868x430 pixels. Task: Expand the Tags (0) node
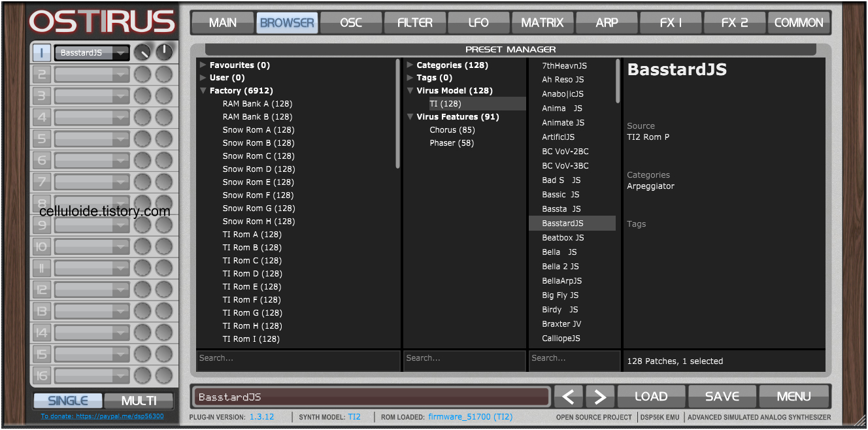click(x=410, y=78)
